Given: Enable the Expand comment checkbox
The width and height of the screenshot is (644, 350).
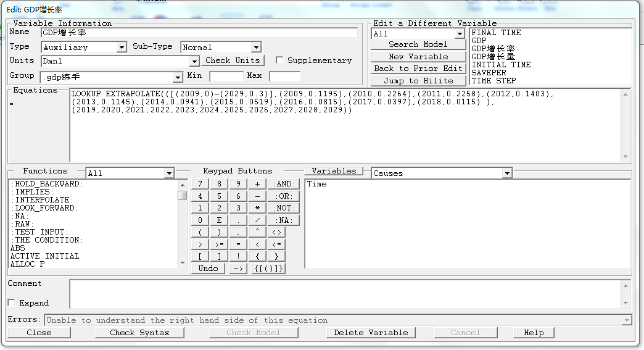Looking at the screenshot, I should (x=12, y=302).
